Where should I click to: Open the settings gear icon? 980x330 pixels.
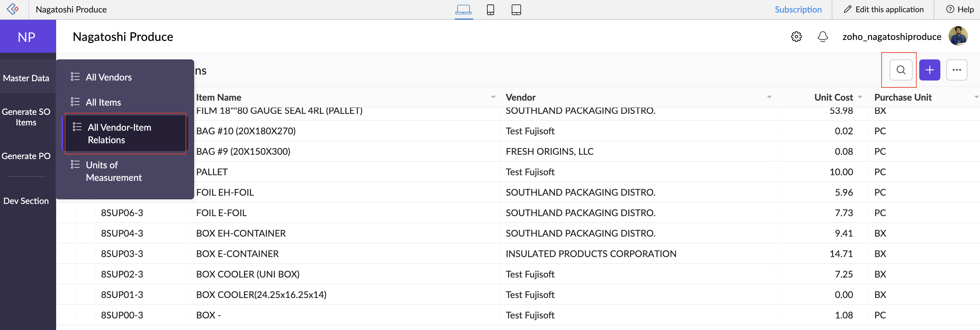coord(796,37)
